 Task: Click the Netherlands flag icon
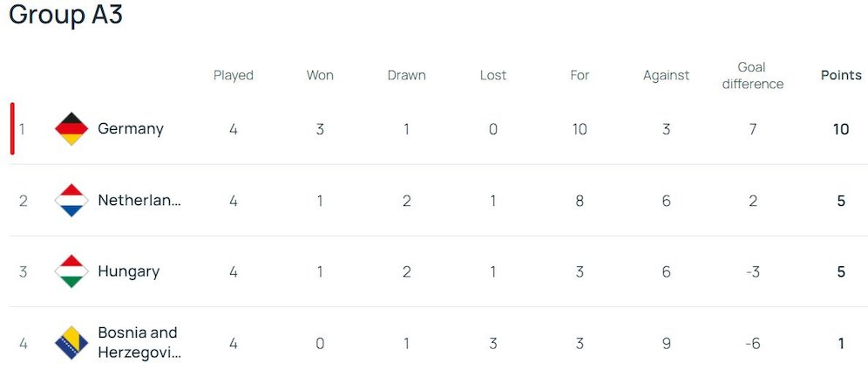point(71,201)
